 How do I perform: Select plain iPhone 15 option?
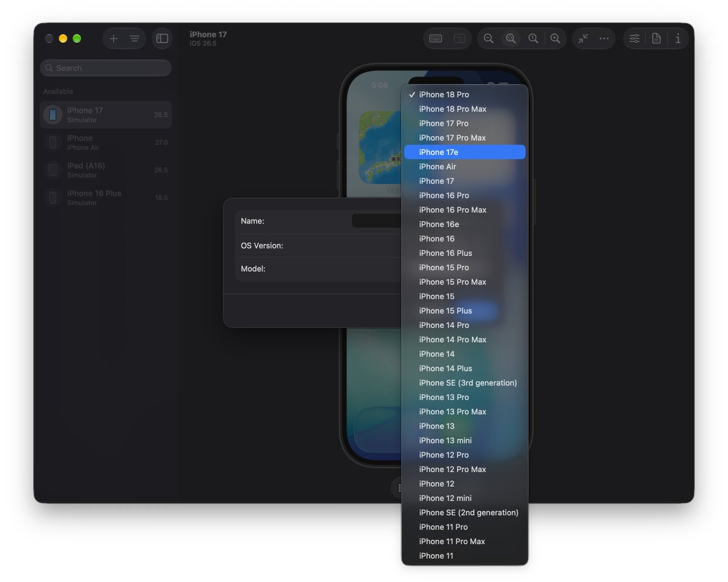point(465,296)
